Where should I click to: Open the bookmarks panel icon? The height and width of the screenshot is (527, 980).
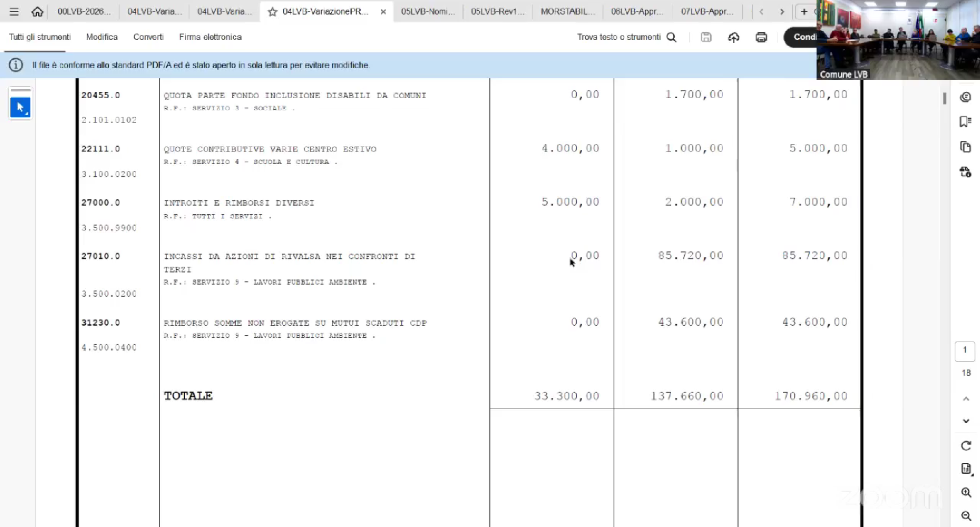(965, 122)
